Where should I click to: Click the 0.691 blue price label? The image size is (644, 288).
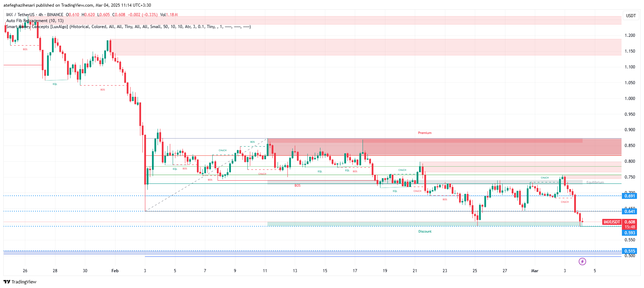630,196
